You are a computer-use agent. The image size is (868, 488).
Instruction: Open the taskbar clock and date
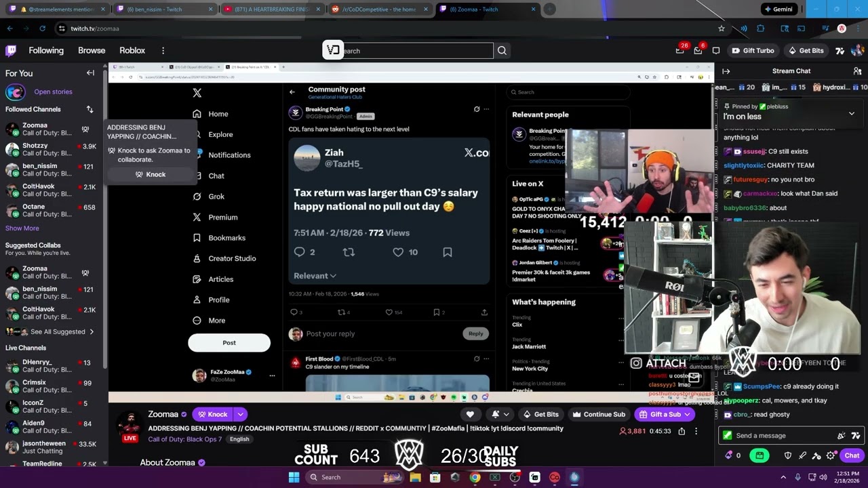click(x=846, y=477)
